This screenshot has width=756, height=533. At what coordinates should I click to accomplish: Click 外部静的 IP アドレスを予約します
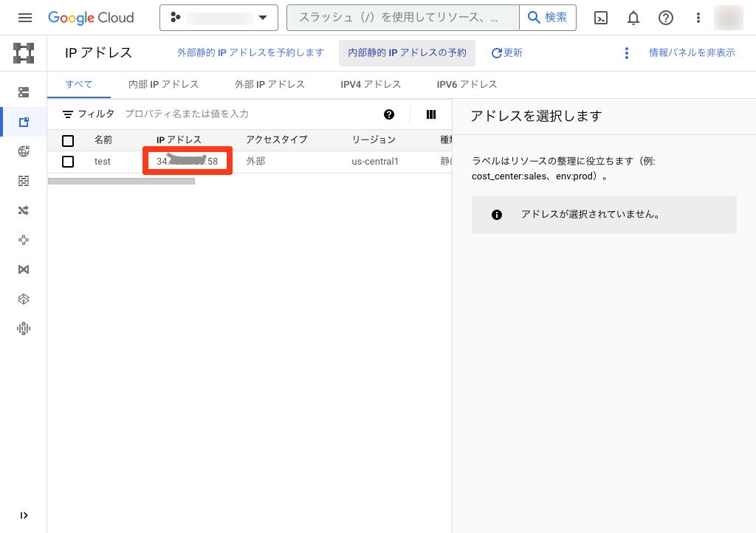[250, 53]
